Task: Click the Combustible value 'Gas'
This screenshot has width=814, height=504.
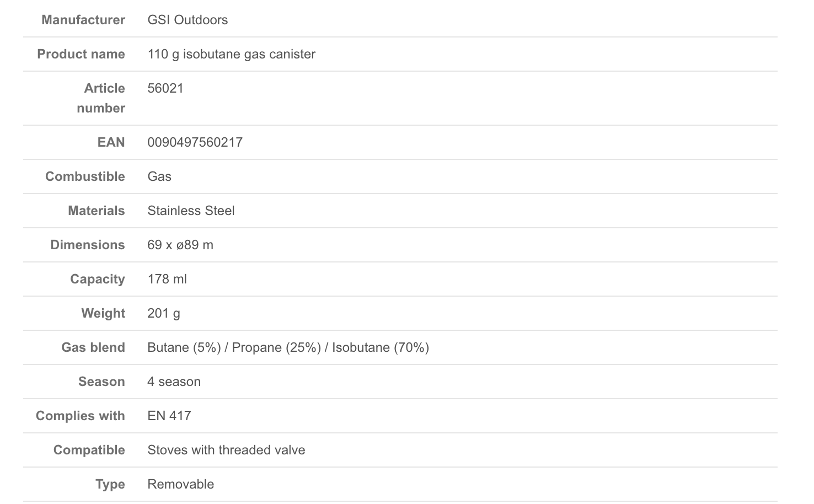Action: (x=159, y=176)
